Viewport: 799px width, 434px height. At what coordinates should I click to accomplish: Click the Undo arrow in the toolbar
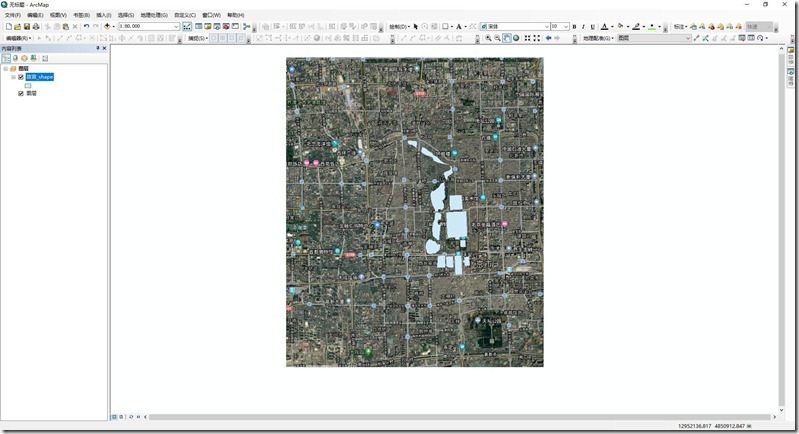click(x=86, y=27)
